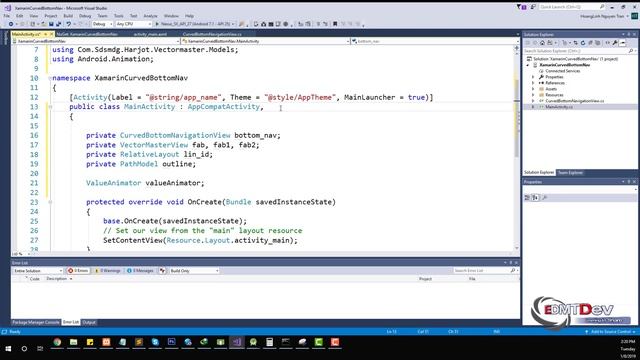This screenshot has width=640, height=360.
Task: Click the wrench Properties icon in Solution Explorer toolbar
Action: pyautogui.click(x=615, y=43)
